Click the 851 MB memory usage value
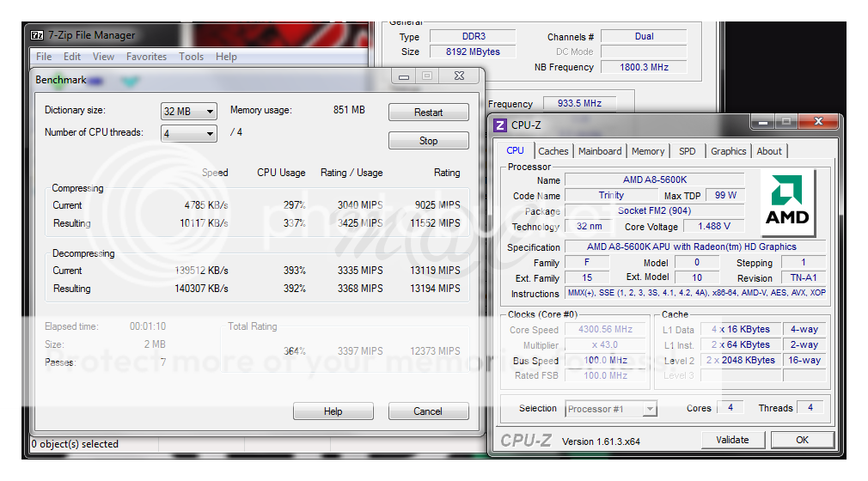The height and width of the screenshot is (481, 868). click(349, 110)
